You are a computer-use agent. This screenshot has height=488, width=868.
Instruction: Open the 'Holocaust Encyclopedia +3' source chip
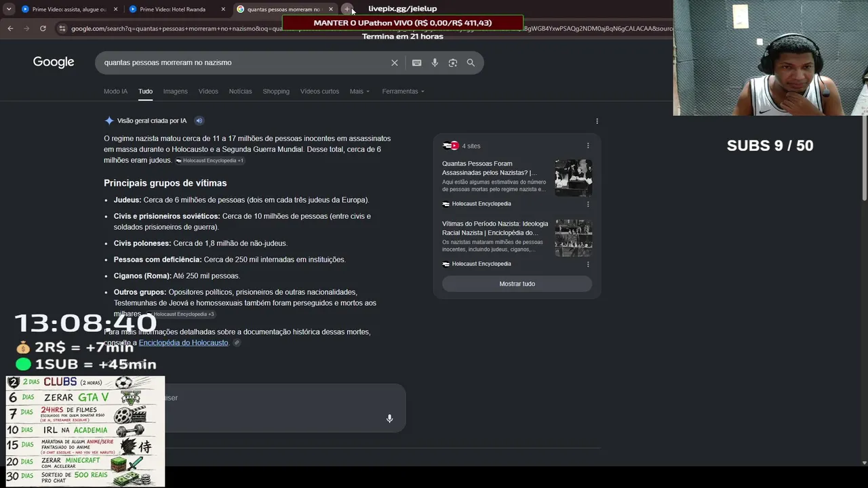(180, 314)
